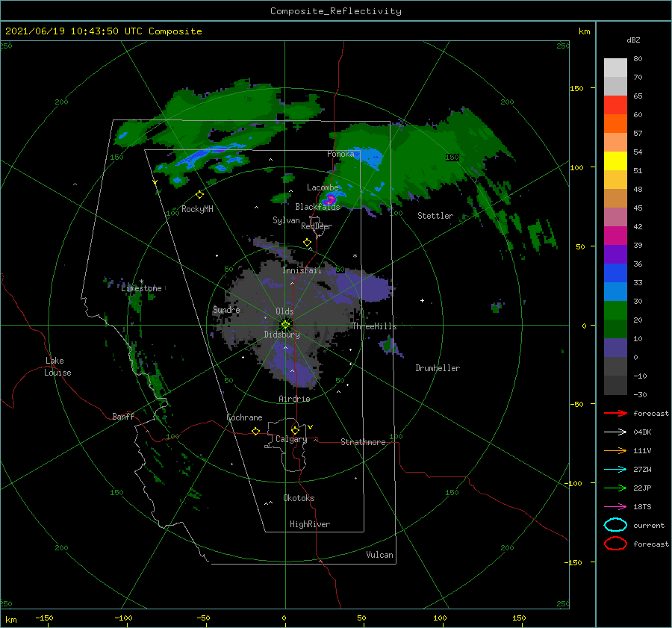Click the RedDeer city label
The height and width of the screenshot is (628, 672).
(317, 226)
